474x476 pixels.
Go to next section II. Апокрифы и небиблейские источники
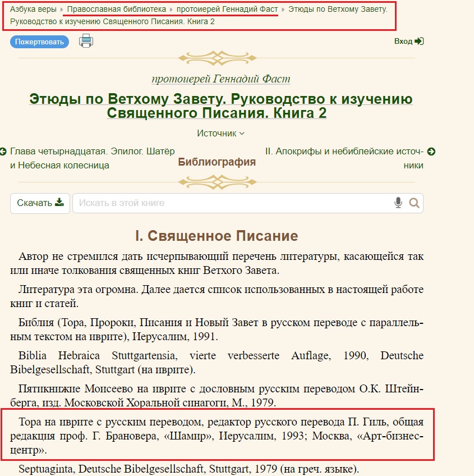tap(344, 158)
